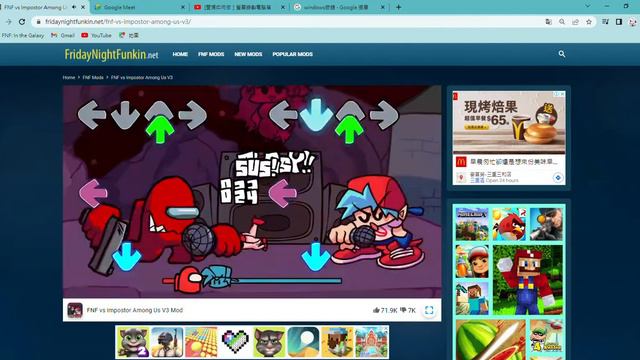
Task: Go forward with the browser forward arrow
Action: 9,22
